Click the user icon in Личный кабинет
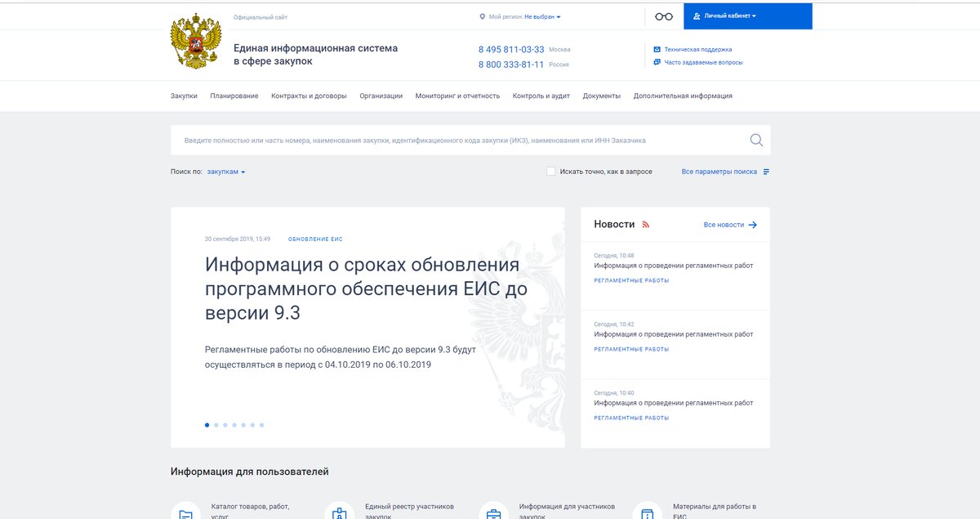 (697, 16)
